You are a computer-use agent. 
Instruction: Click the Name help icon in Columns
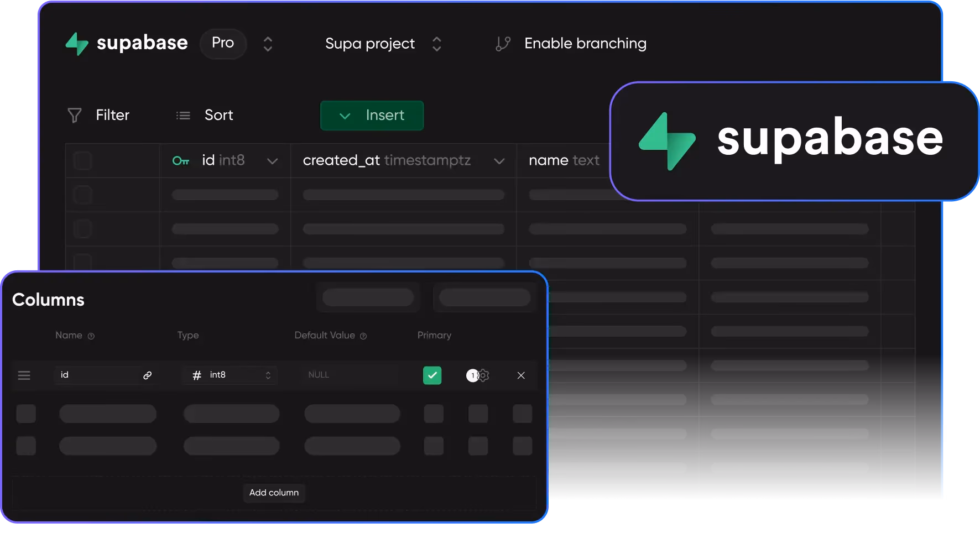tap(91, 336)
